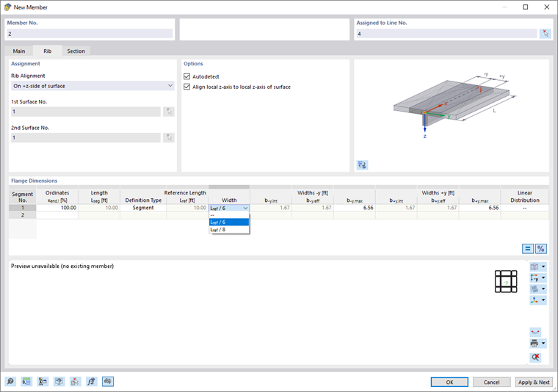Screen dimensions: 558x392
Task: Click b-y,int cell 1.67 under Widths -y
Action: (x=271, y=208)
